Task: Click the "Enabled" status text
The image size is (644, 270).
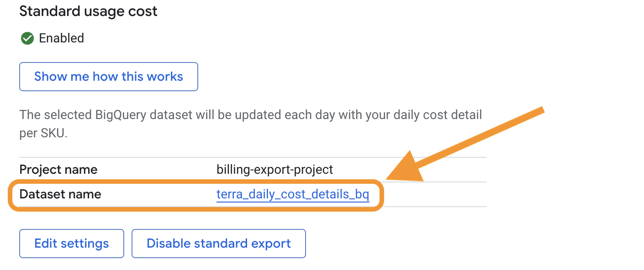Action: (x=62, y=38)
